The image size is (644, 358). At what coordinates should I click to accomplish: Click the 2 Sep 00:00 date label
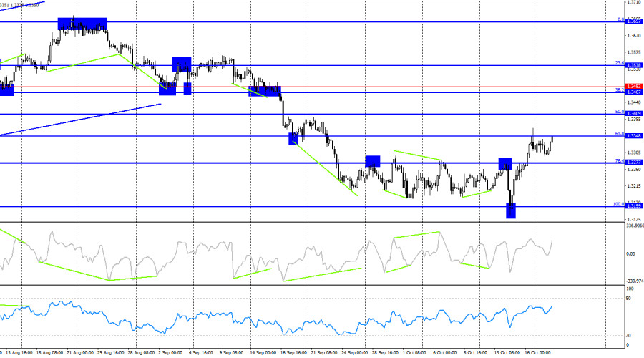pyautogui.click(x=170, y=353)
